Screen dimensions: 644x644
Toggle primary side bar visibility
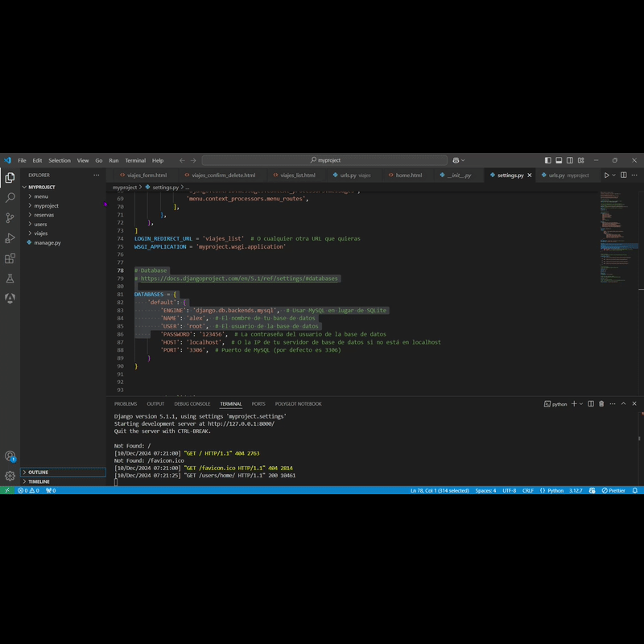click(x=548, y=160)
